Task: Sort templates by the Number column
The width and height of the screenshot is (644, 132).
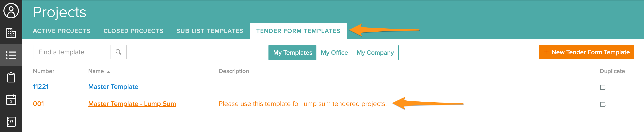Action: point(44,71)
